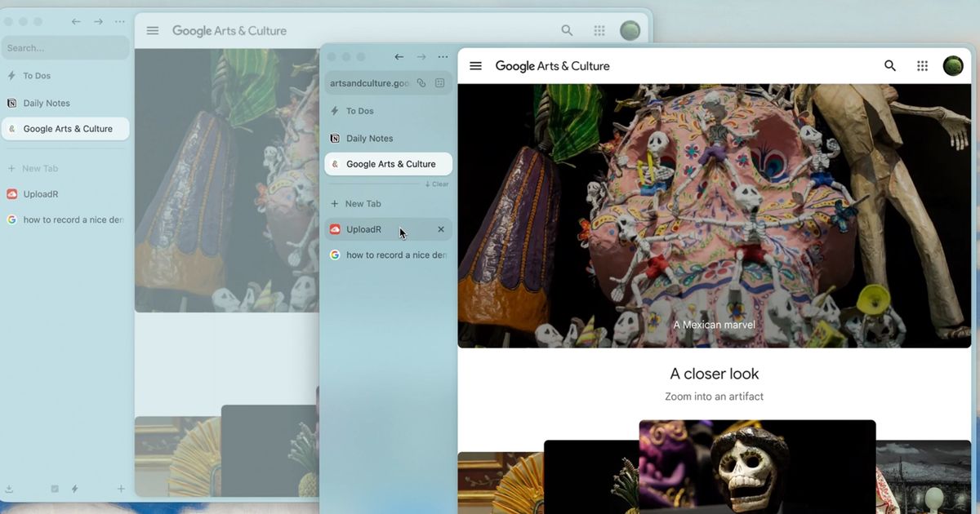980x514 pixels.
Task: Click the Notion icon beside Daily Notes in front sidebar
Action: [335, 139]
